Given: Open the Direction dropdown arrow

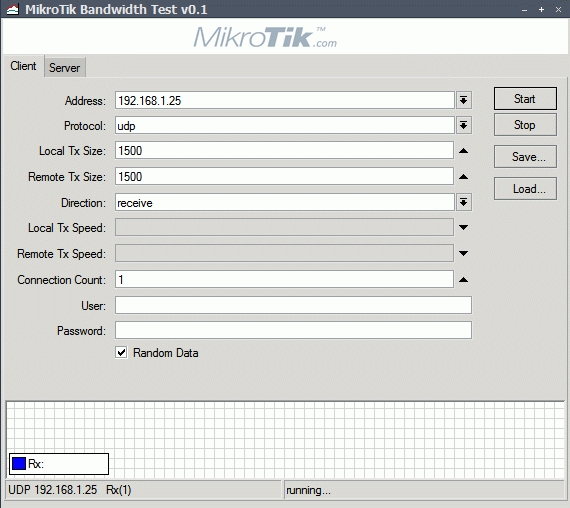Looking at the screenshot, I should point(463,203).
